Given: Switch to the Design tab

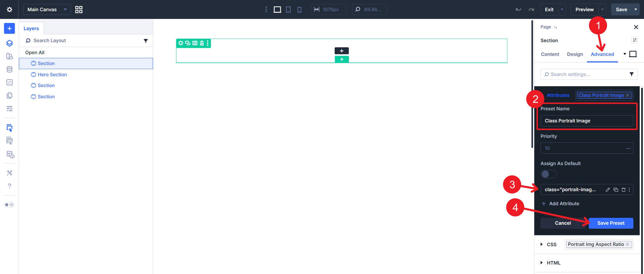Looking at the screenshot, I should (x=575, y=54).
